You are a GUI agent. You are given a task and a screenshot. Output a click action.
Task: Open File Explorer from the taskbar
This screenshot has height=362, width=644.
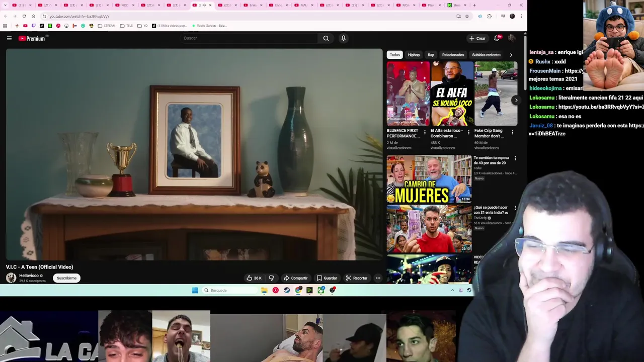[x=264, y=290]
